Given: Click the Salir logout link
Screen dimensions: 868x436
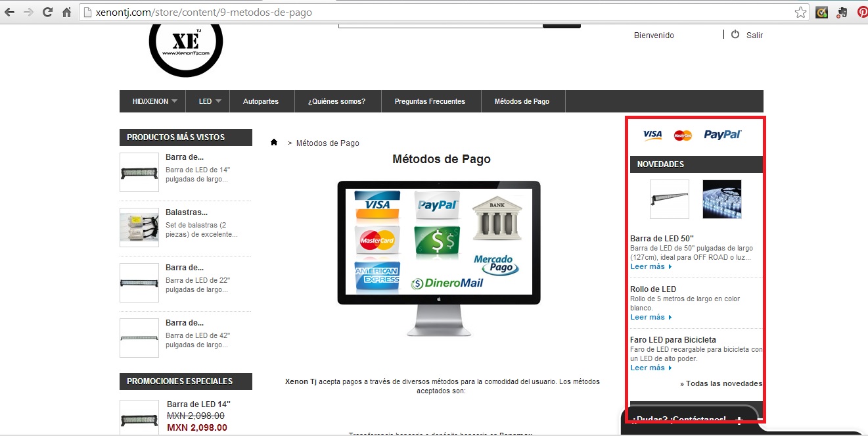Looking at the screenshot, I should point(754,36).
